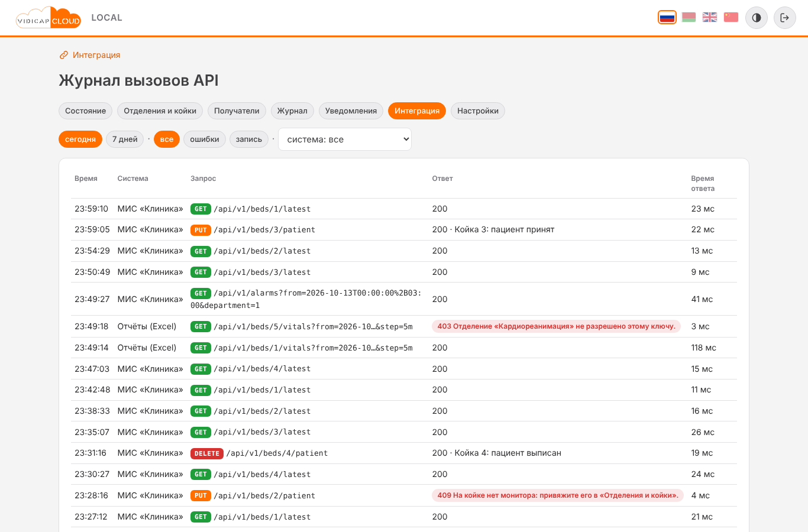Image resolution: width=808 pixels, height=532 pixels.
Task: Select the orange Интеграция tab
Action: (x=417, y=111)
